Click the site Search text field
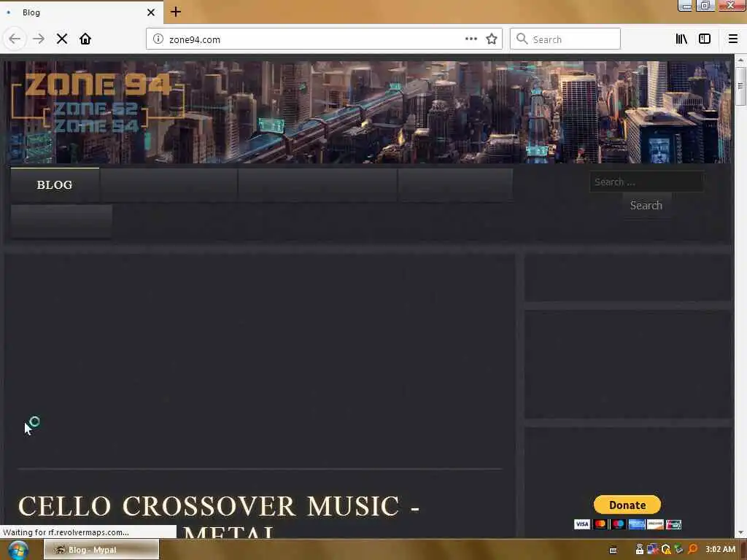 coord(646,182)
